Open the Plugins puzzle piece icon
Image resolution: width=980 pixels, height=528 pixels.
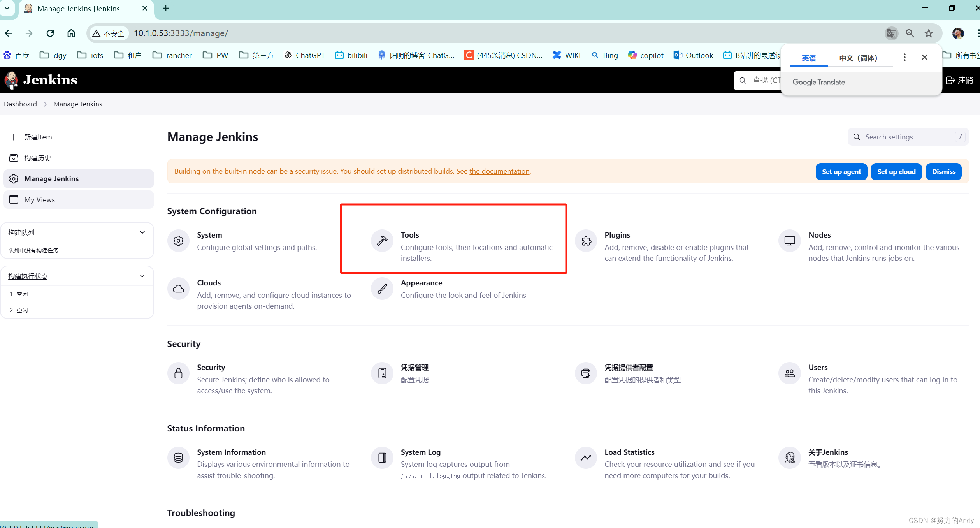(586, 241)
